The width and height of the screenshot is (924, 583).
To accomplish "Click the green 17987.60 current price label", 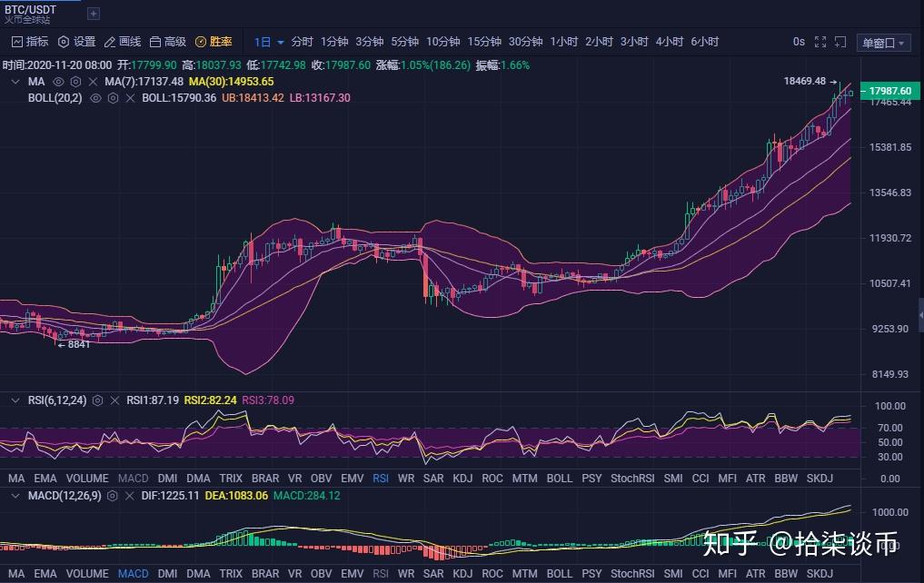I will tap(889, 91).
